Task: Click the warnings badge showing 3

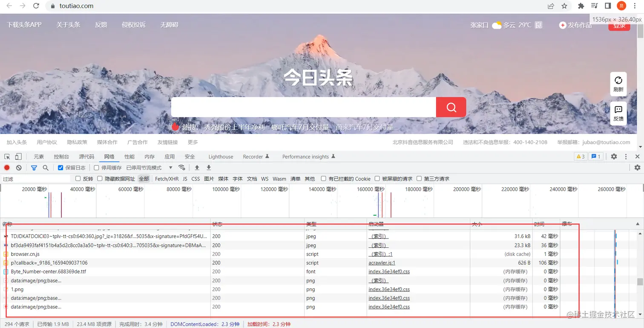Action: pyautogui.click(x=581, y=157)
